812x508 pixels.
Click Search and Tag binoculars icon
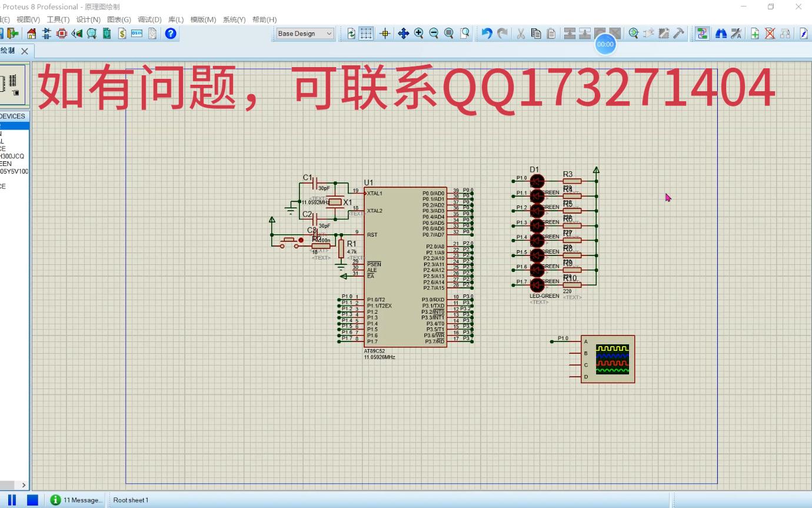tap(721, 34)
